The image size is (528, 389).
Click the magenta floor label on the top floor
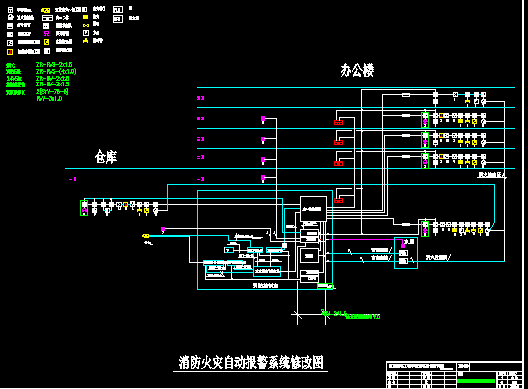click(x=200, y=98)
